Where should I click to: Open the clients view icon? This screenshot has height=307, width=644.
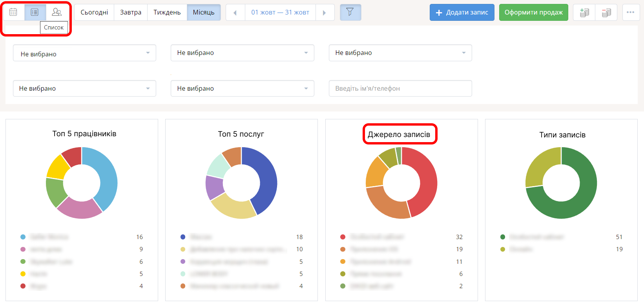(x=57, y=12)
